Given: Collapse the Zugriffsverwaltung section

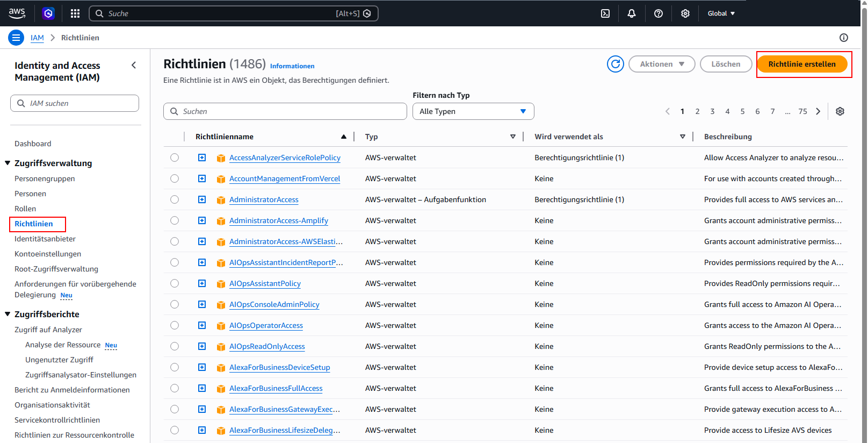Looking at the screenshot, I should [x=8, y=163].
